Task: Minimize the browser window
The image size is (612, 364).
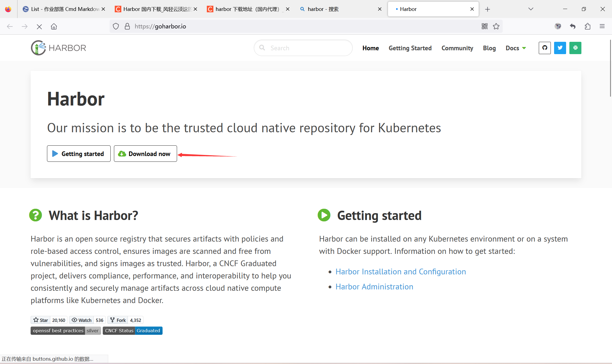Action: pos(565,9)
